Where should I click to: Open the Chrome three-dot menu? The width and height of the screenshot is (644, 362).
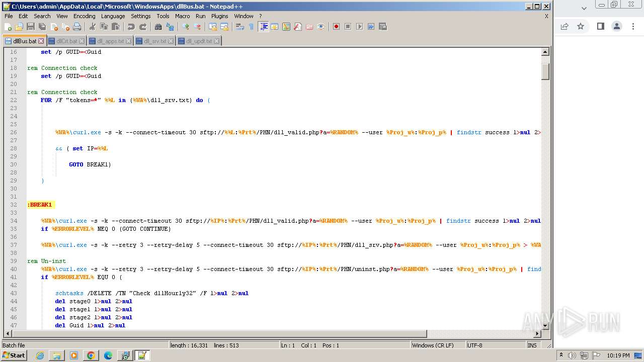pyautogui.click(x=633, y=27)
